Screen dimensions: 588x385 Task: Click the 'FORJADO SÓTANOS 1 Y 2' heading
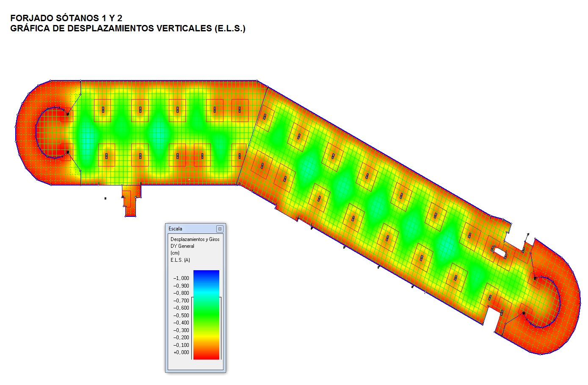click(x=66, y=18)
